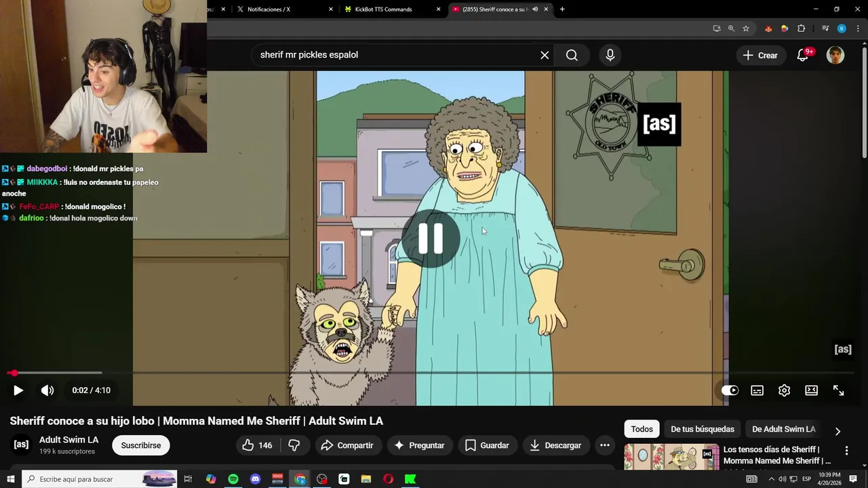868x488 pixels.
Task: Play the video with the play button
Action: point(18,390)
